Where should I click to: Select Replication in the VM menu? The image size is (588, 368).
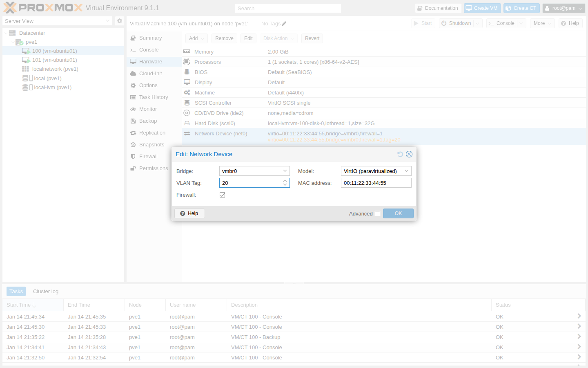point(152,132)
